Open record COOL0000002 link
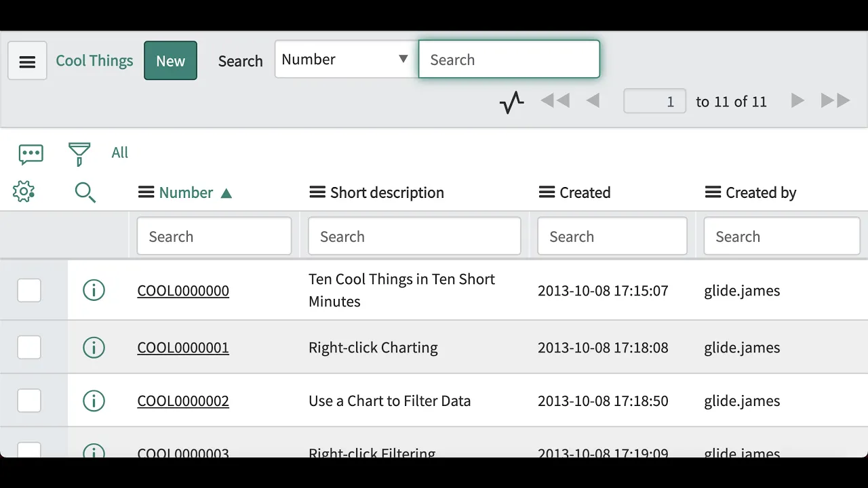The image size is (868, 488). click(x=183, y=401)
